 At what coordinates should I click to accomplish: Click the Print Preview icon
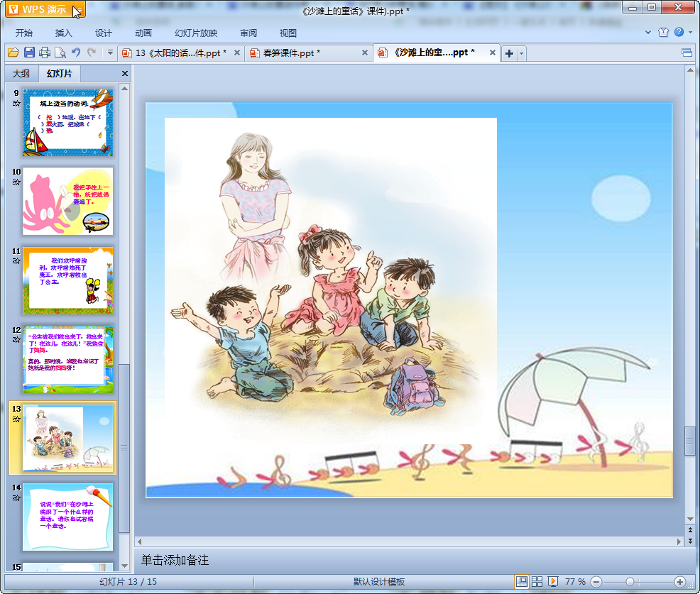pyautogui.click(x=60, y=53)
